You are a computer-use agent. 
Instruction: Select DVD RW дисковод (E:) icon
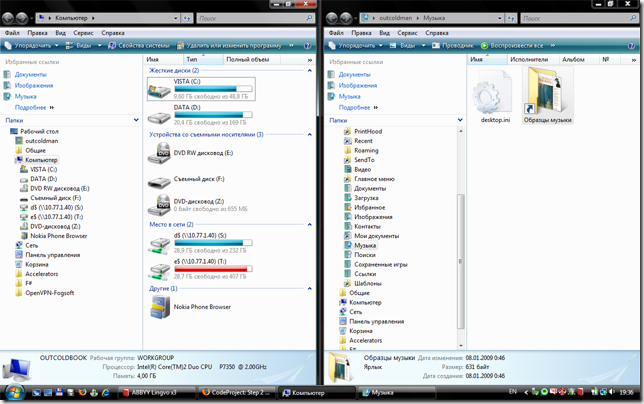click(x=159, y=153)
